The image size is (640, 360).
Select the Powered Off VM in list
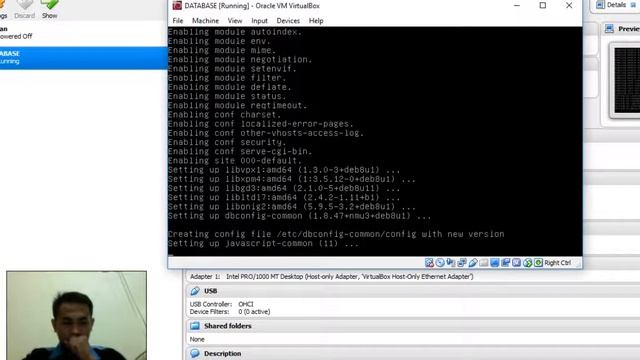pos(84,33)
